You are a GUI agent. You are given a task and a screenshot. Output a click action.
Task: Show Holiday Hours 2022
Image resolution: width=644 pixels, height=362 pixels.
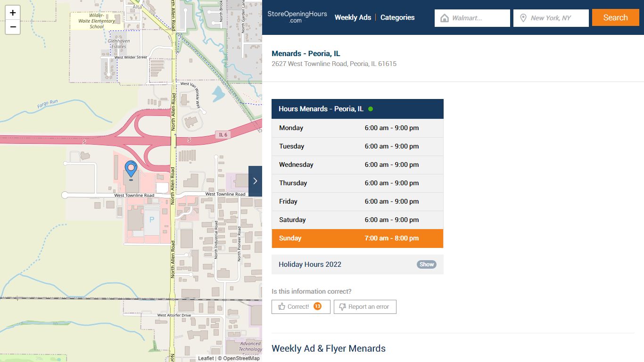(426, 264)
